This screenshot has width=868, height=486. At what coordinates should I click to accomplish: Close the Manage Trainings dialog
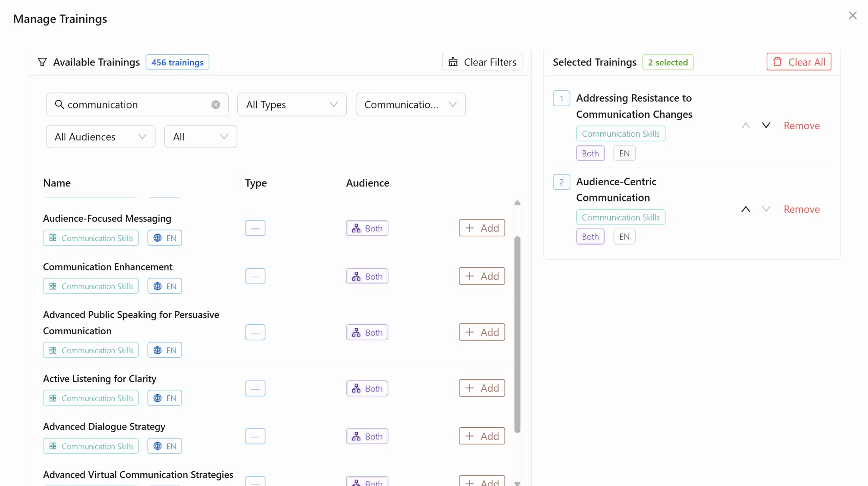[x=853, y=16]
